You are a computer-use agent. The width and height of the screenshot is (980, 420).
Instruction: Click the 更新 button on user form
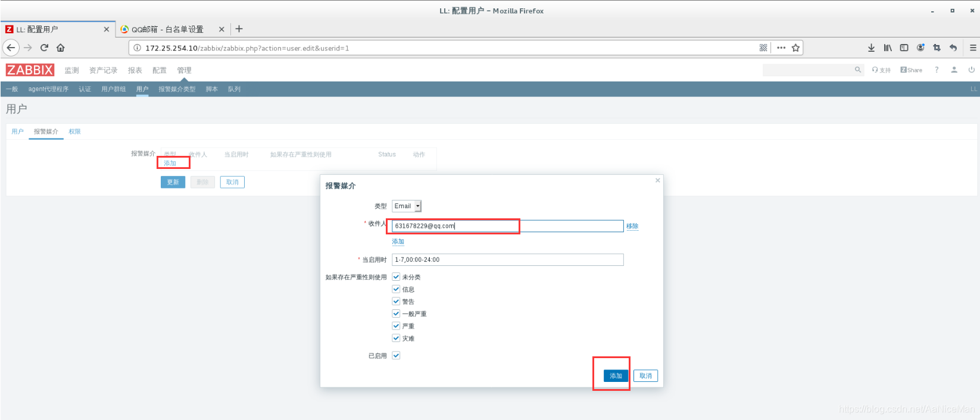173,182
